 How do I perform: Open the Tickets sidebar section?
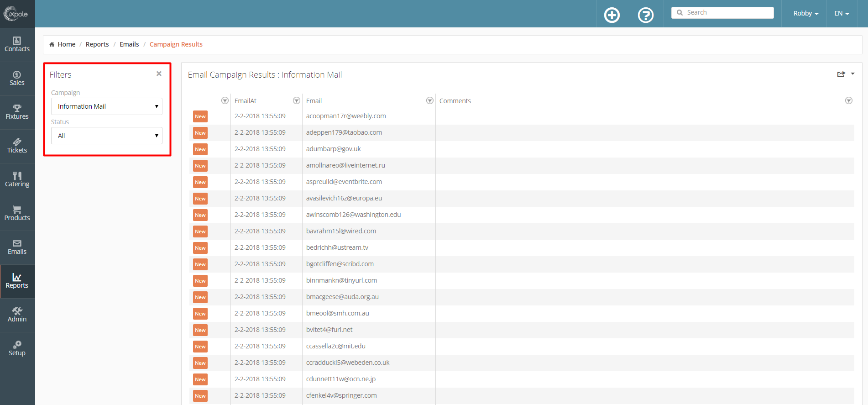coord(17,146)
